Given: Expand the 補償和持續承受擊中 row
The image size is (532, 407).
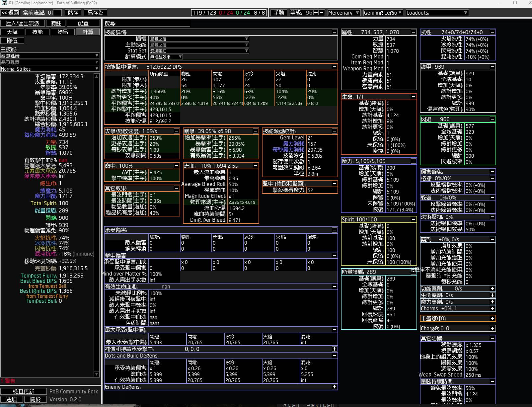Looking at the screenshot, I should (334, 349).
